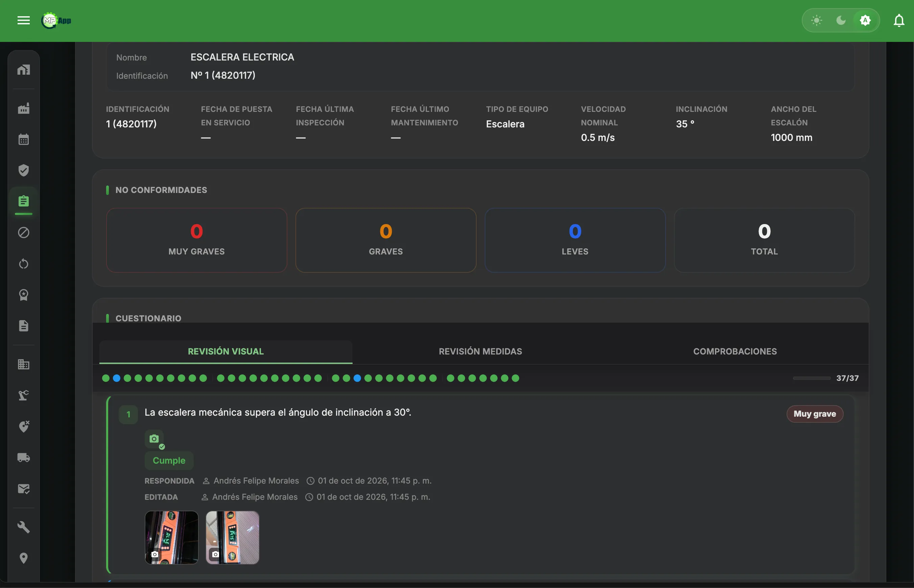This screenshot has width=914, height=588.
Task: Open the delivery truck sidebar icon
Action: [24, 458]
